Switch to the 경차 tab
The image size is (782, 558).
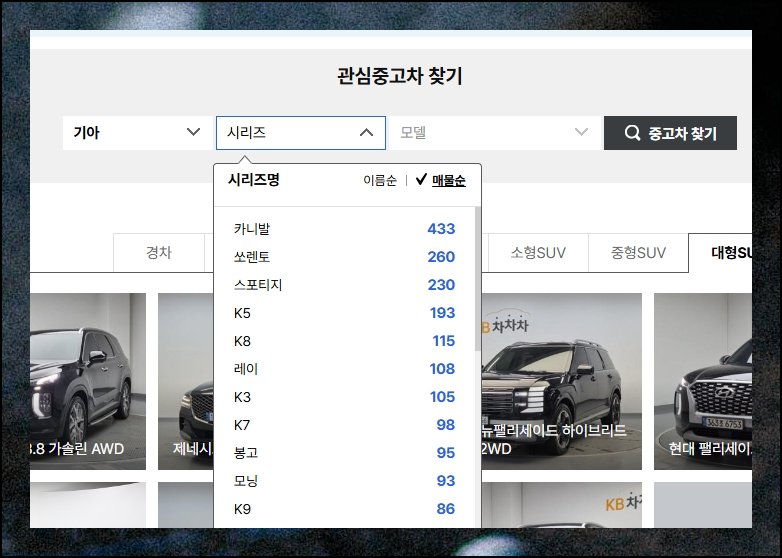pos(159,252)
